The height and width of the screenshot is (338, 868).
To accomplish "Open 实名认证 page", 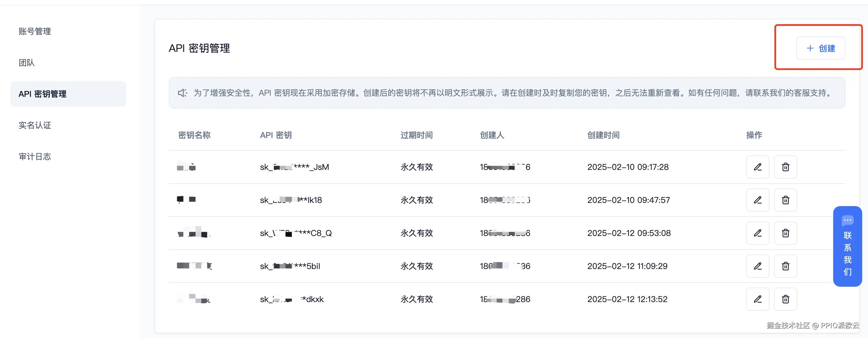I will (35, 125).
